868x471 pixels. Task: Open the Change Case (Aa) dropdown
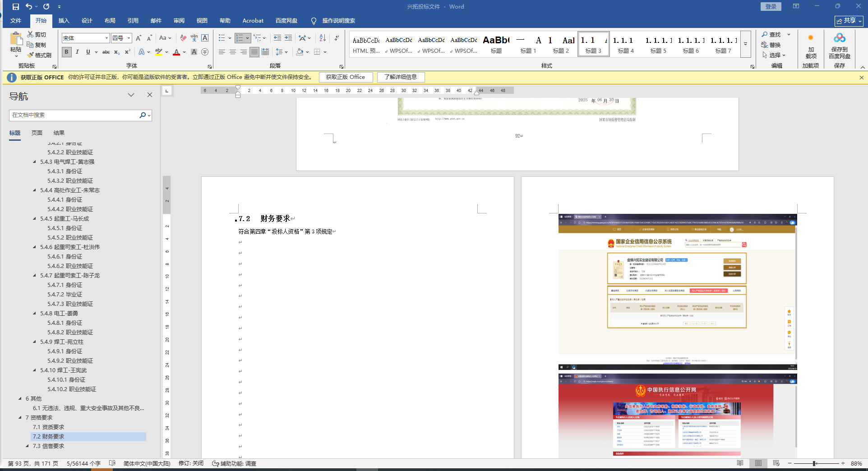[x=165, y=38]
